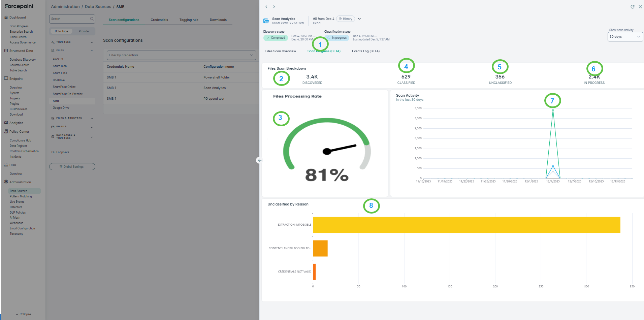Switch to Files Scan Overview tab

tap(281, 51)
